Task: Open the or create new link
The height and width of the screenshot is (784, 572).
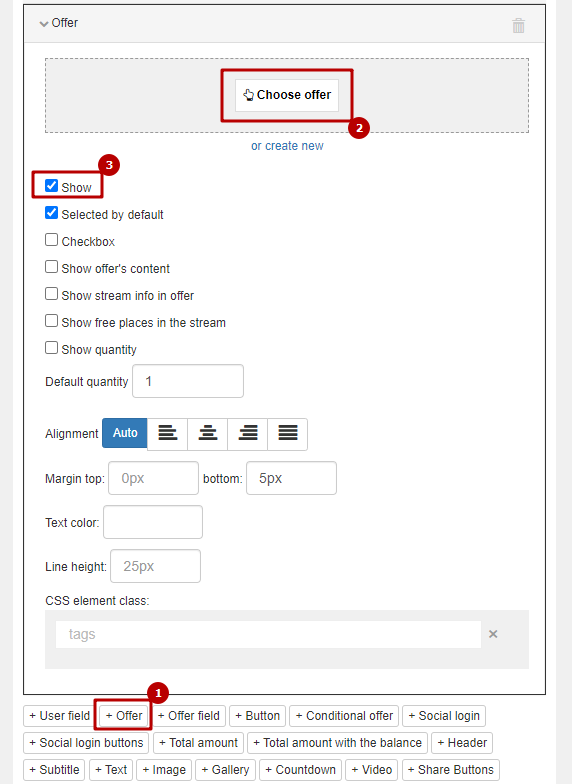Action: click(x=287, y=146)
